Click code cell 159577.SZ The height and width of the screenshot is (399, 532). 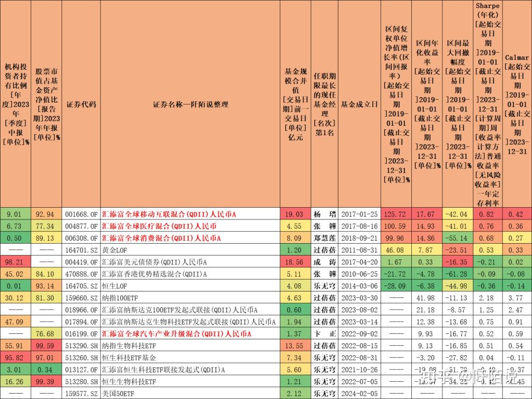(x=81, y=393)
